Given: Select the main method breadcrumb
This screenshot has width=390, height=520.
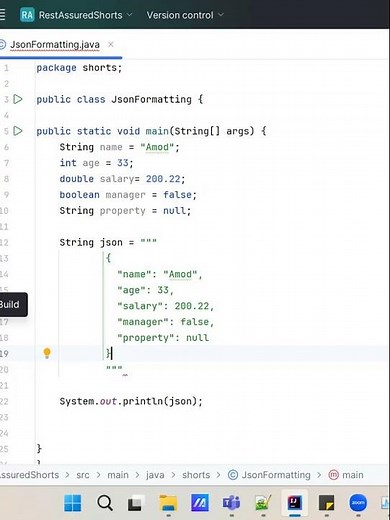Looking at the screenshot, I should pos(346,475).
